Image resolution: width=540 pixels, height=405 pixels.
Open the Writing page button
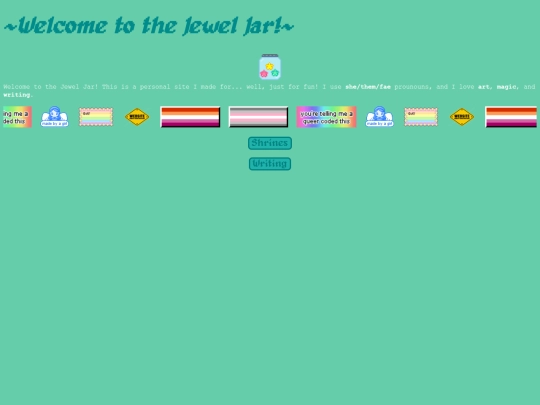point(270,164)
